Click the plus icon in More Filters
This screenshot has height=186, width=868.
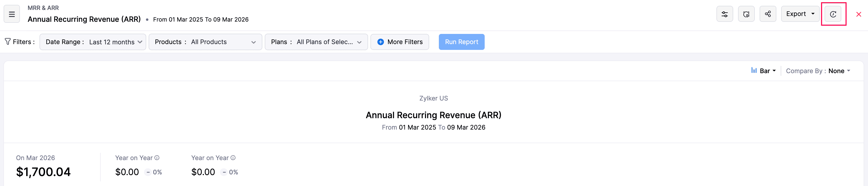pos(380,42)
